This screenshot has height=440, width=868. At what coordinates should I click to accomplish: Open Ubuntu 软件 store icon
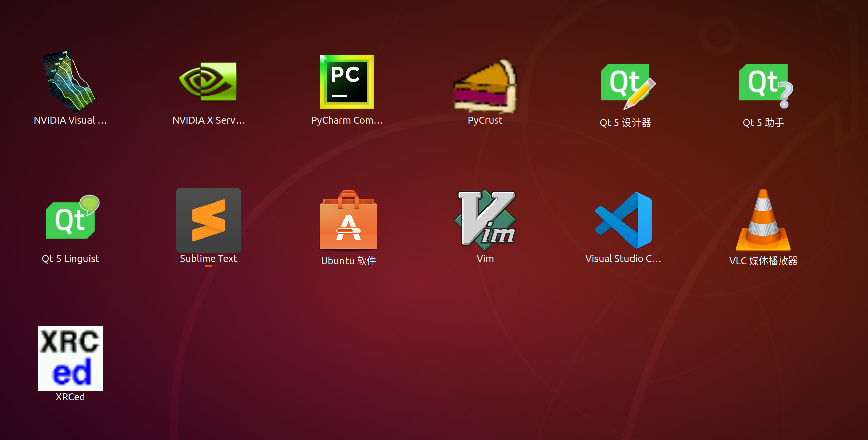tap(348, 221)
